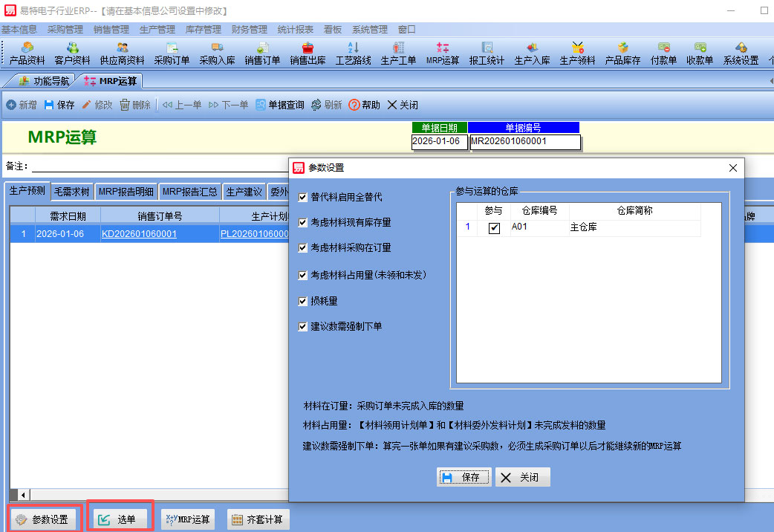Open 工艺路线 in the toolbar
This screenshot has width=774, height=532.
(353, 53)
